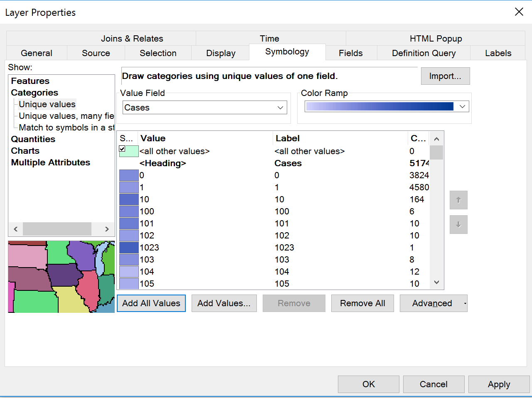Click the symbol swatch for value 104

point(129,272)
